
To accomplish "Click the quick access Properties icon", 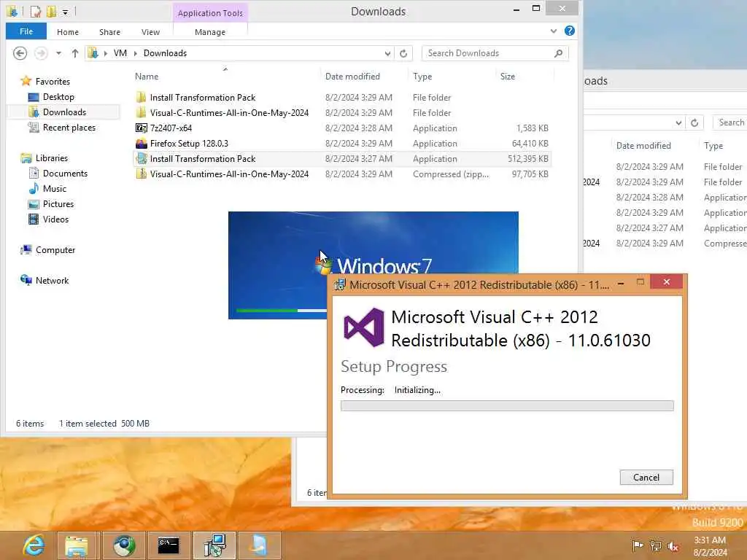I will (x=36, y=12).
